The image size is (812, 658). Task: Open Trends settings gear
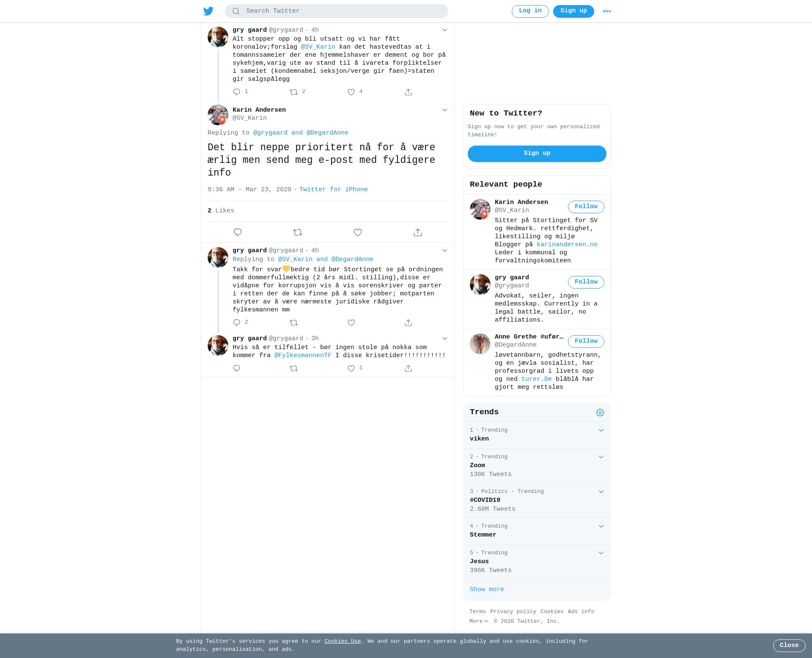click(x=600, y=413)
